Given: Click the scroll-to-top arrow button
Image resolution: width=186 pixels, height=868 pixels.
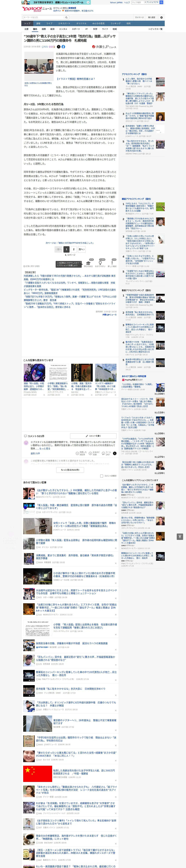Looking at the screenshot, I should pyautogui.click(x=180, y=537).
